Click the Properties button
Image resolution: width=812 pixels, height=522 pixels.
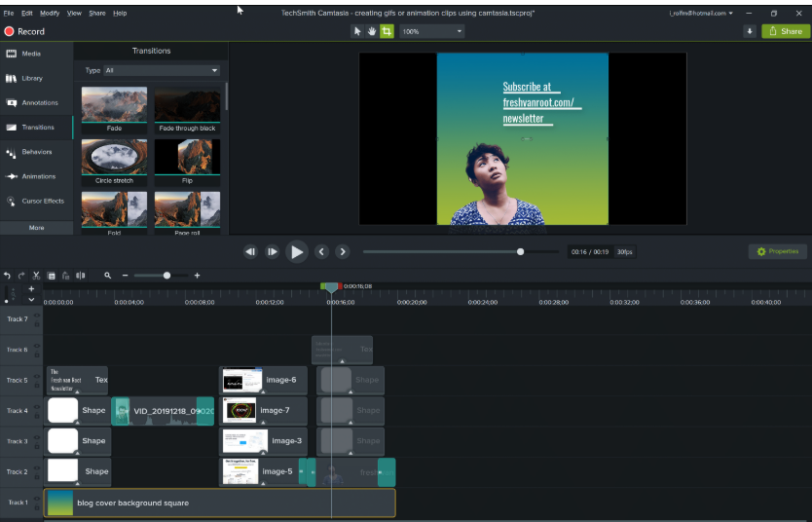[777, 251]
